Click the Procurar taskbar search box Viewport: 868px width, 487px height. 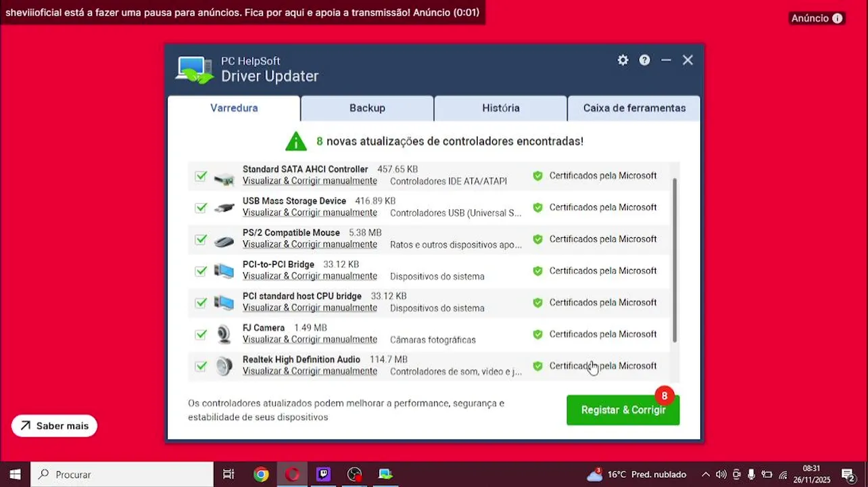click(x=122, y=474)
